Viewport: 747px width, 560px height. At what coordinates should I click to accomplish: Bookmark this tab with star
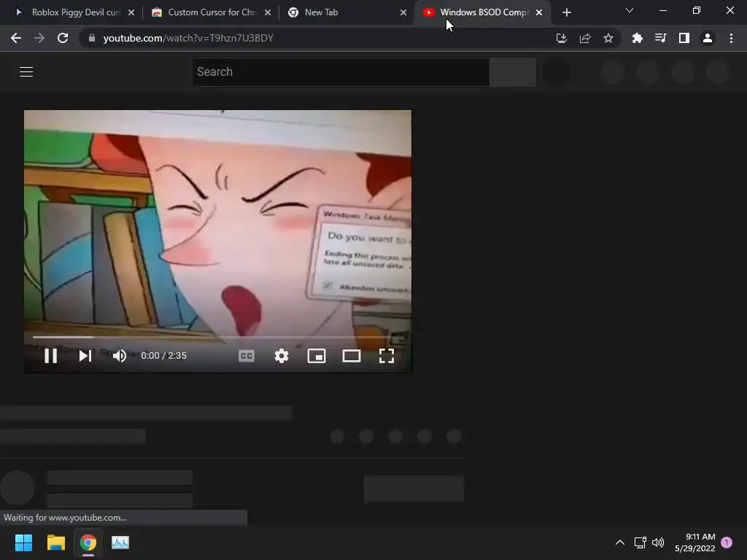[608, 38]
